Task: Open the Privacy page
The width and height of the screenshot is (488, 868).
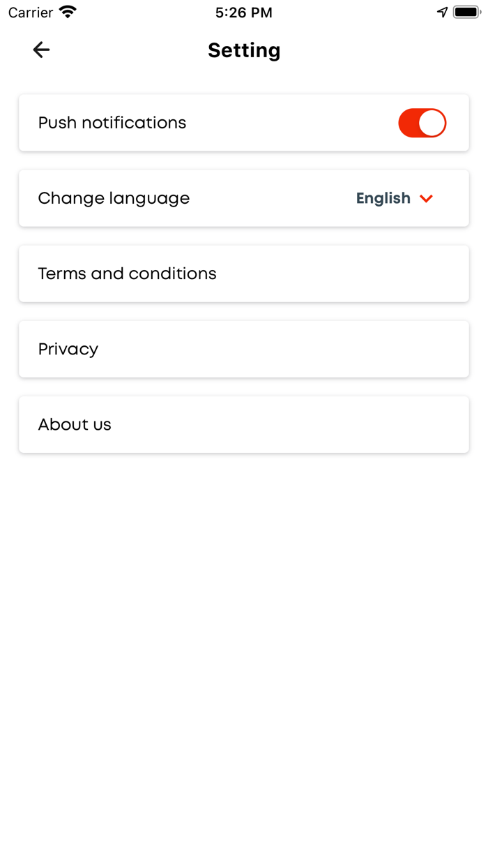Action: coord(68,349)
